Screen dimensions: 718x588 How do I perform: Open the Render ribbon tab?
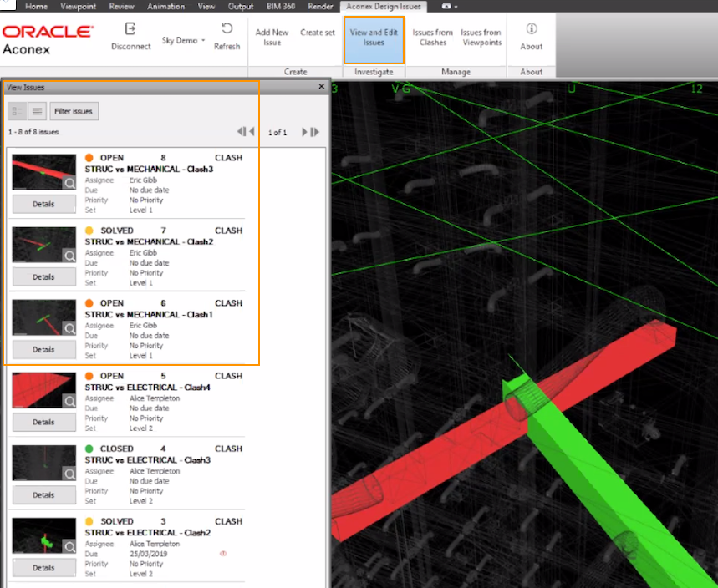(320, 7)
